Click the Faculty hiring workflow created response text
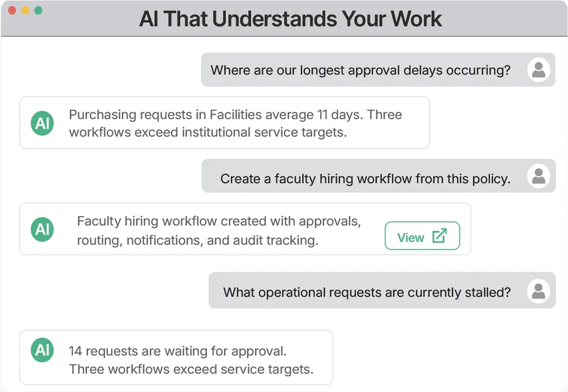Viewport: 568px width, 392px height. point(219,230)
